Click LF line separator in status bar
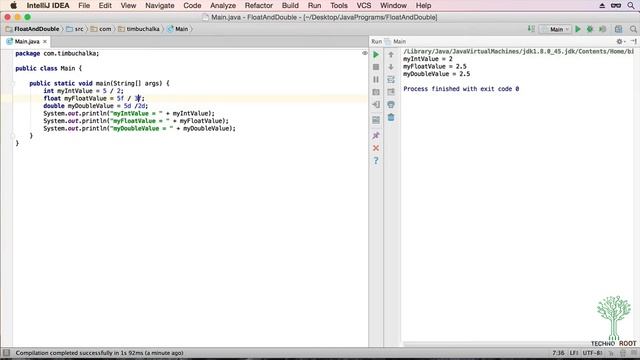Screen dimensions: 640x360 coord(574,353)
